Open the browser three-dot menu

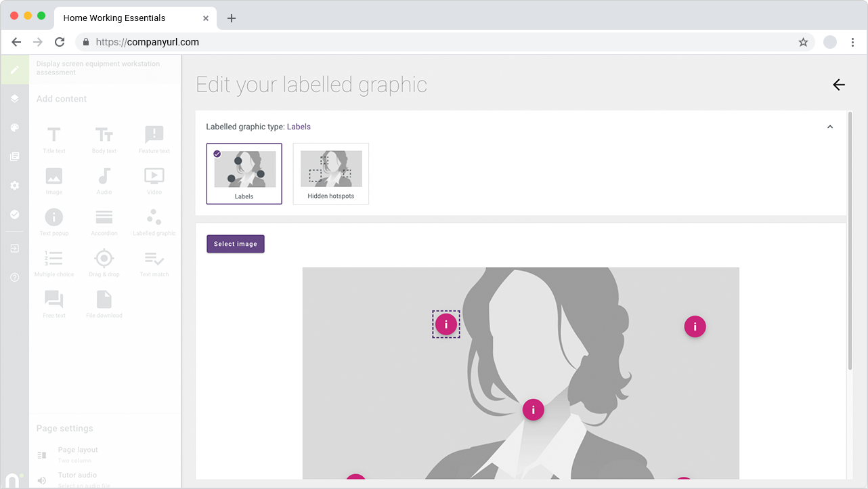click(x=852, y=42)
